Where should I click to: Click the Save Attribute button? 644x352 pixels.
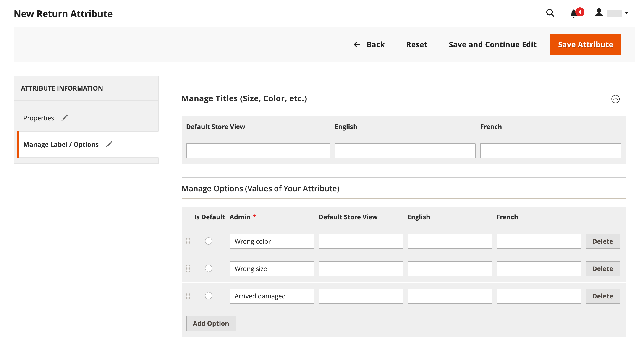pos(586,44)
